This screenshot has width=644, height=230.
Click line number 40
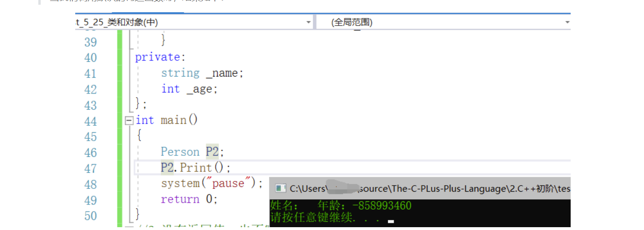(90, 58)
